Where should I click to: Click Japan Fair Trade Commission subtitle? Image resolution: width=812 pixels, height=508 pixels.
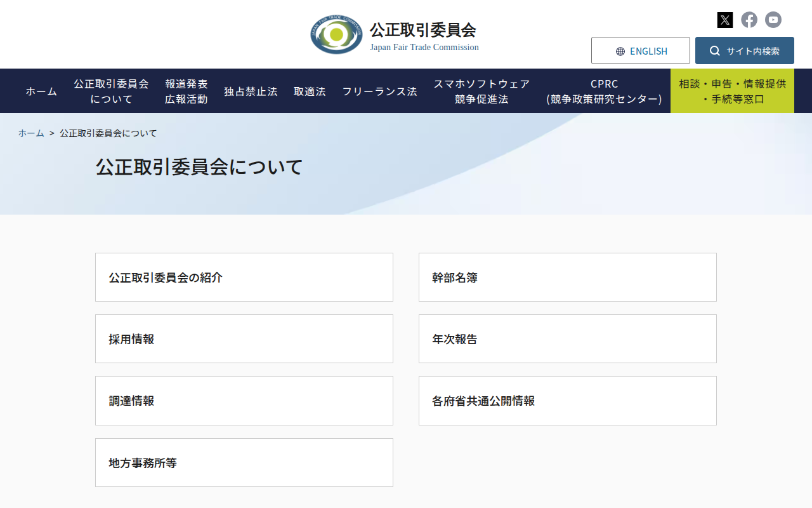pyautogui.click(x=424, y=48)
